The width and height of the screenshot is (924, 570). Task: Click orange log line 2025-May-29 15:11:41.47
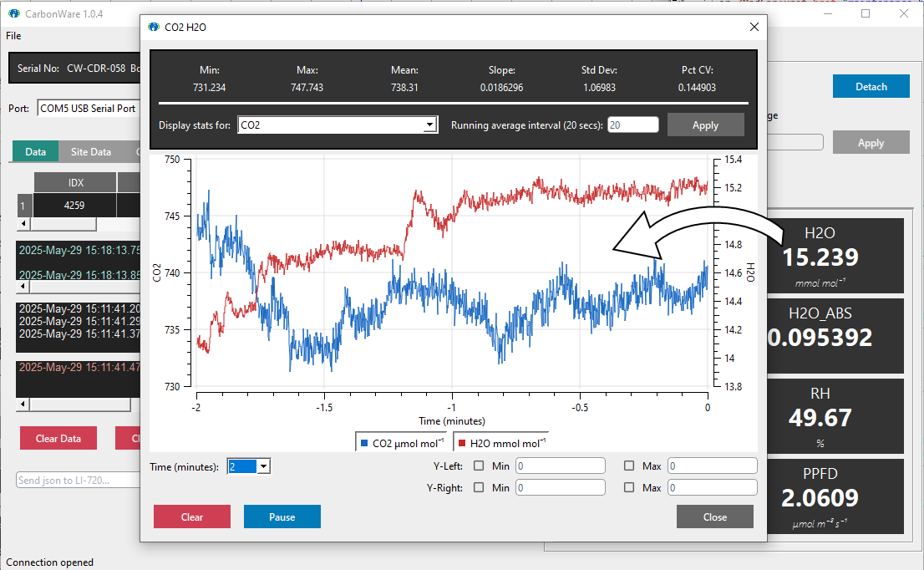pyautogui.click(x=79, y=367)
